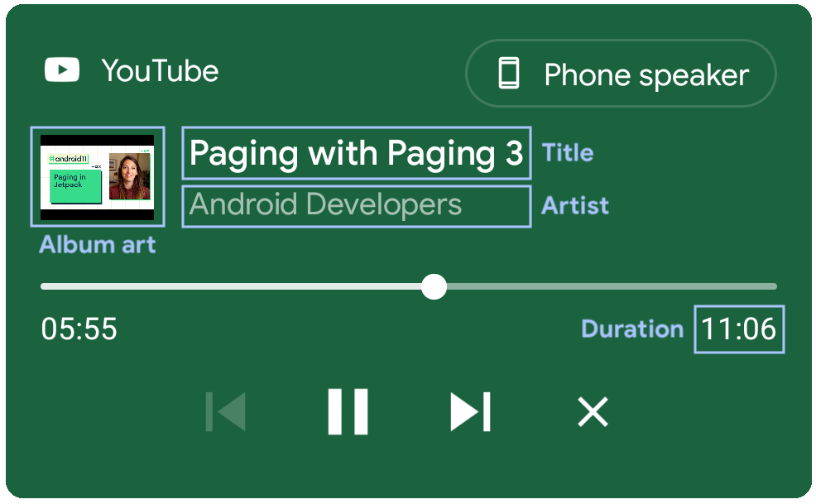Dismiss the media player with X
This screenshot has height=504, width=816.
[x=593, y=411]
